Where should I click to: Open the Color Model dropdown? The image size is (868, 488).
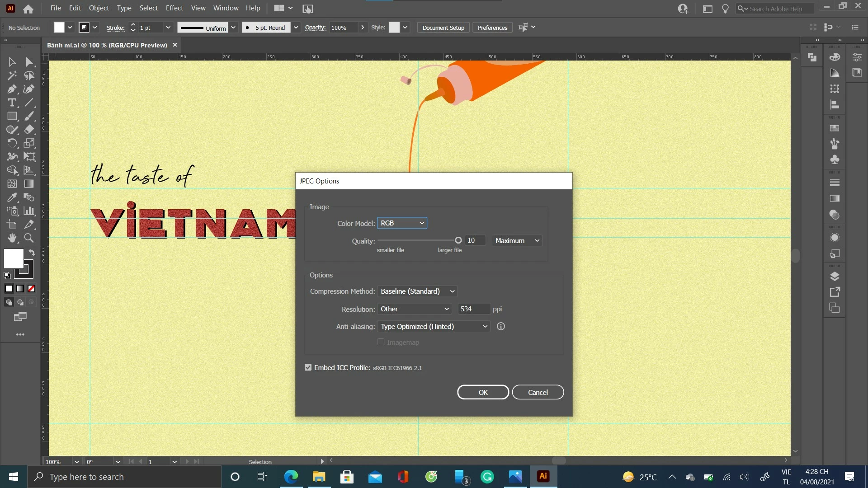point(402,223)
